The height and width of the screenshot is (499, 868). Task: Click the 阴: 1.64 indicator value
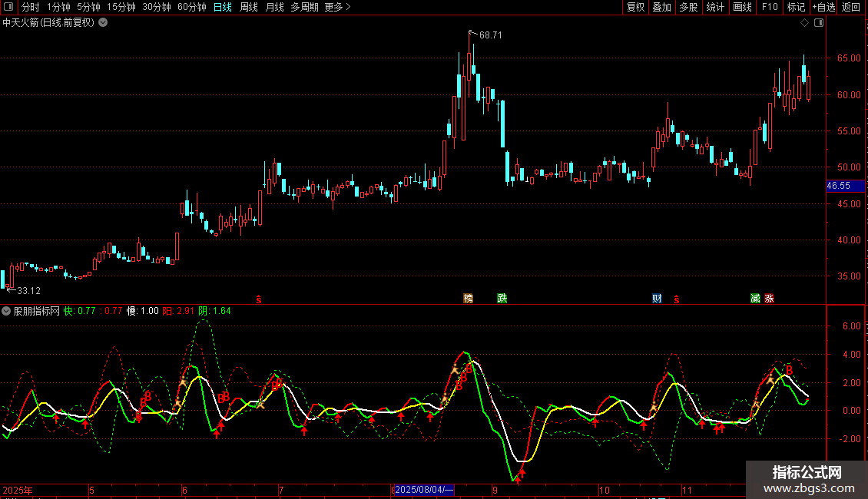tap(215, 311)
